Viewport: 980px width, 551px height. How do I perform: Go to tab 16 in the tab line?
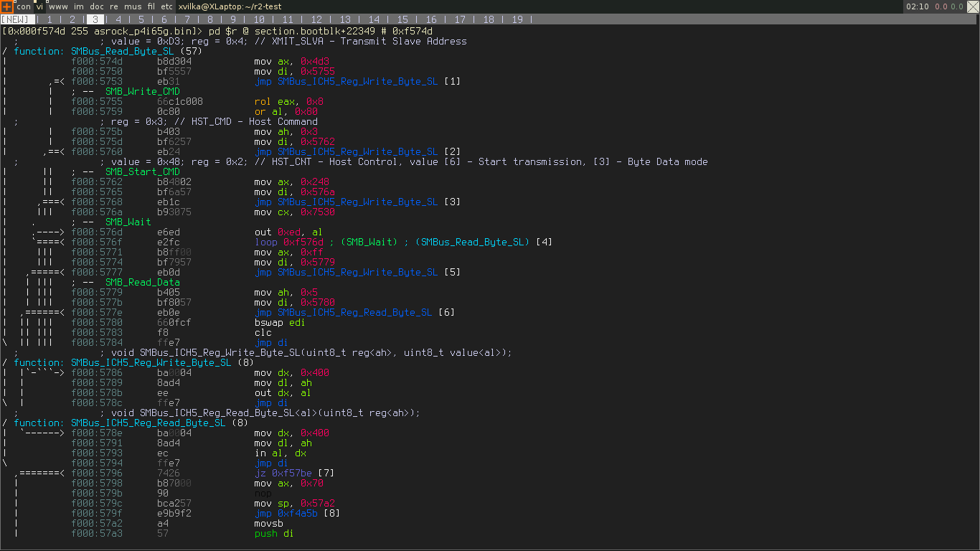431,19
